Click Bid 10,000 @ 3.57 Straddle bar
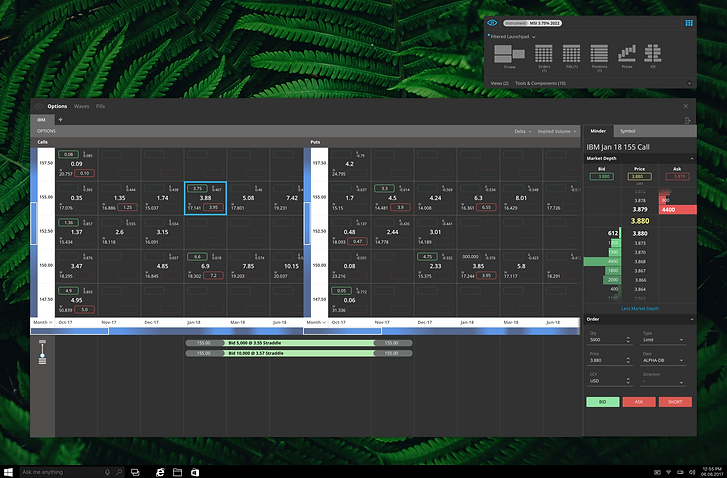 click(x=299, y=353)
